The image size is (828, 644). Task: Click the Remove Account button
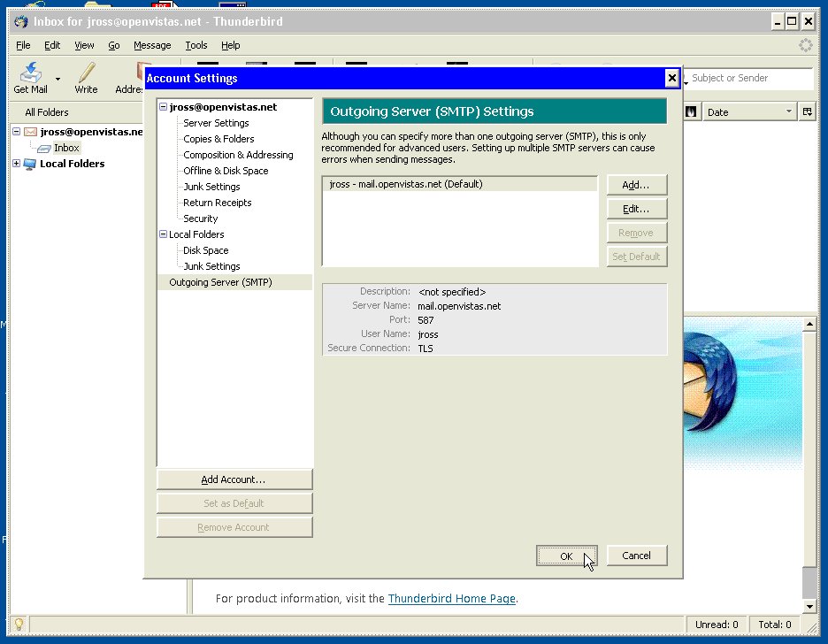pos(234,527)
